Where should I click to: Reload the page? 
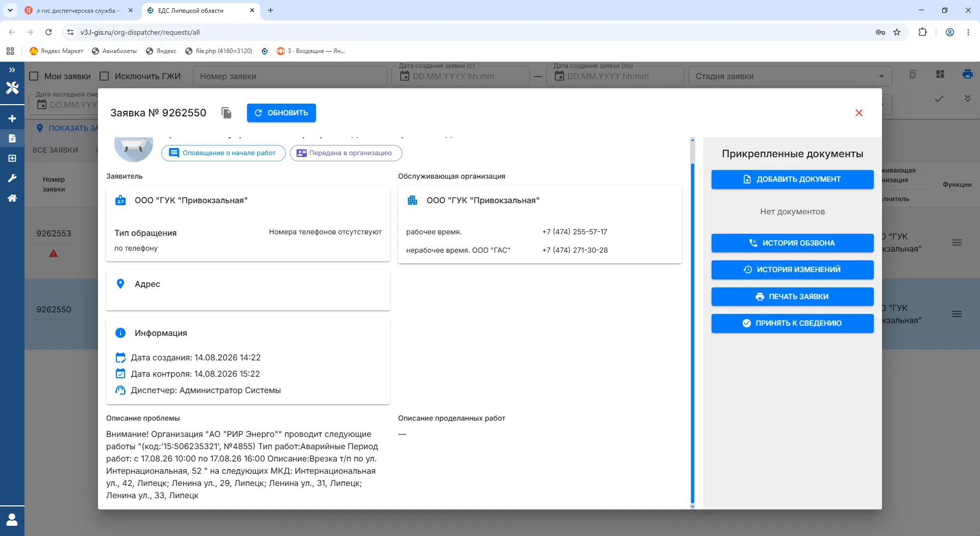[48, 32]
